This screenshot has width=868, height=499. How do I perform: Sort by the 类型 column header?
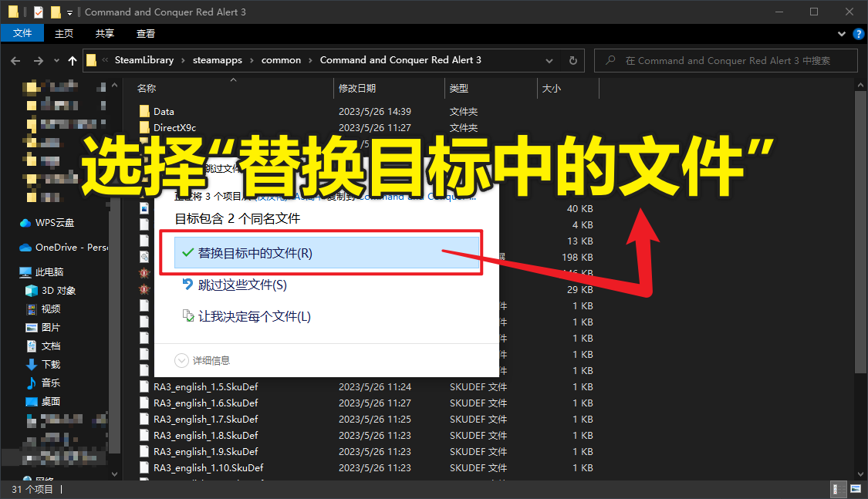click(459, 89)
